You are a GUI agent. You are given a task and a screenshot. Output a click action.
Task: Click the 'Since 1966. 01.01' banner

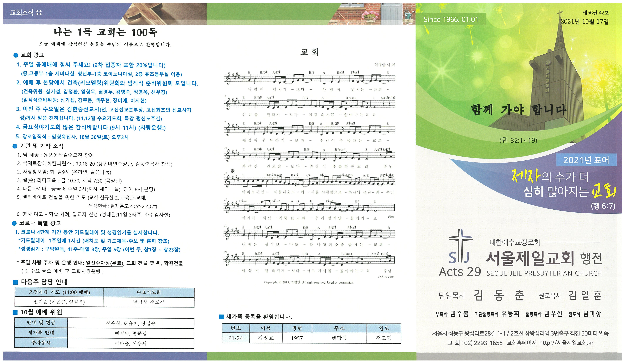coord(451,19)
